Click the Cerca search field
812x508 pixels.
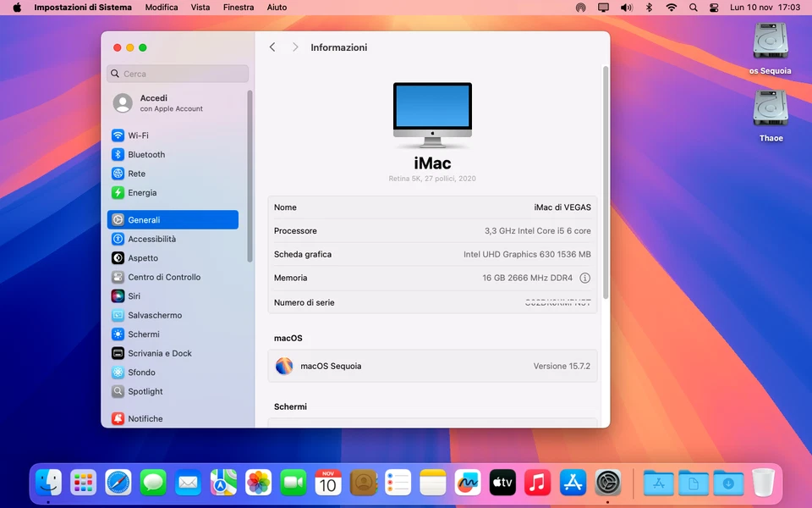(176, 75)
